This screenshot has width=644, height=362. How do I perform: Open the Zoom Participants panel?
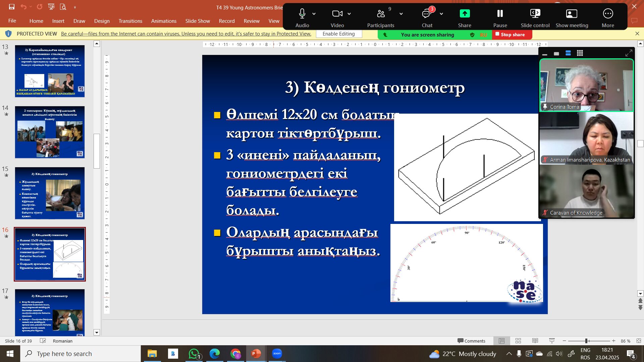click(380, 14)
